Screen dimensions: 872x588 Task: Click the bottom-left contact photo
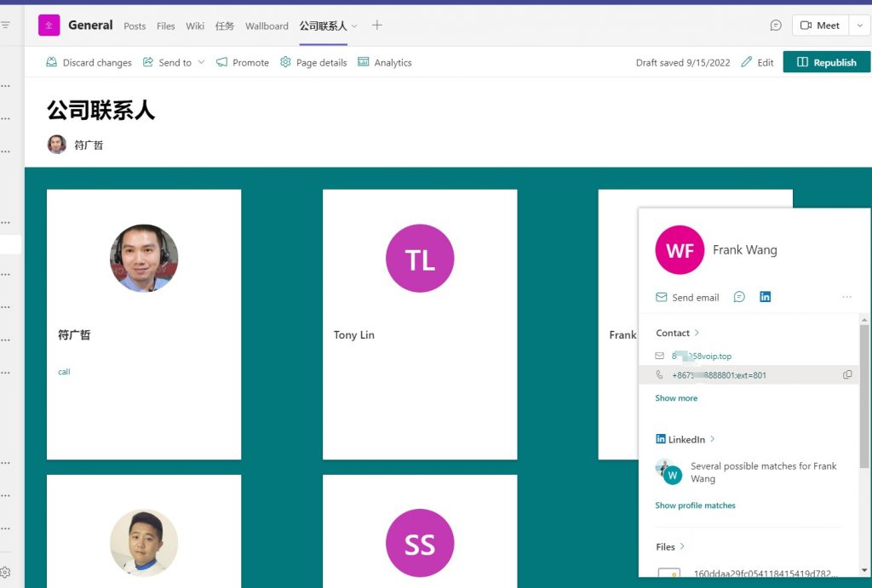144,543
